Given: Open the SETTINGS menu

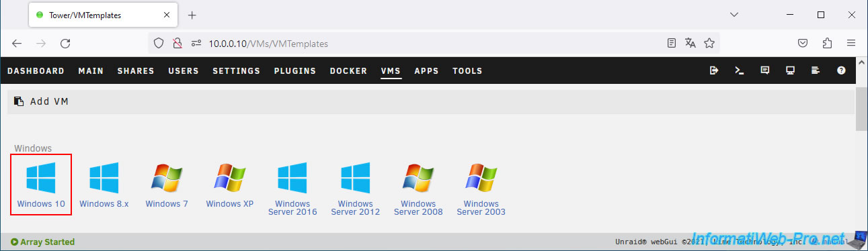Looking at the screenshot, I should pos(236,70).
